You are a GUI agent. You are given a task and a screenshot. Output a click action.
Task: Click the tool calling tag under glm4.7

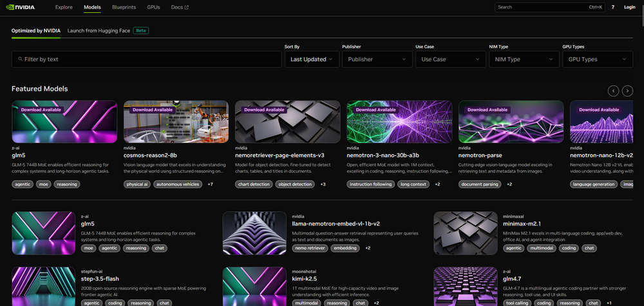(x=516, y=303)
